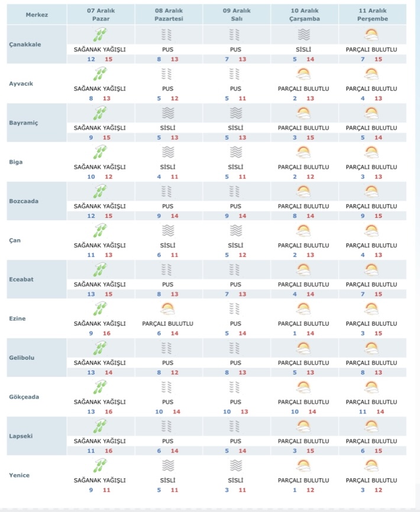The image size is (420, 512).
Task: Click Yenice's Sunday rain shower icon
Action: 100,465
